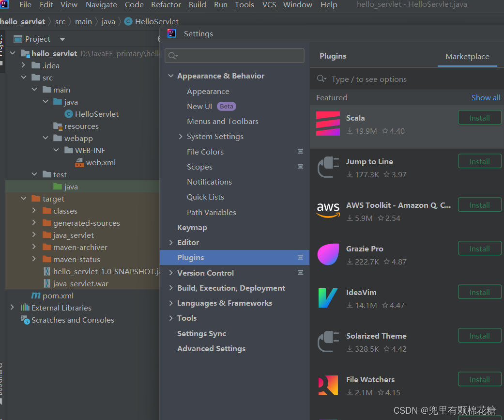Open the Build menu
The width and height of the screenshot is (504, 420).
pos(198,5)
